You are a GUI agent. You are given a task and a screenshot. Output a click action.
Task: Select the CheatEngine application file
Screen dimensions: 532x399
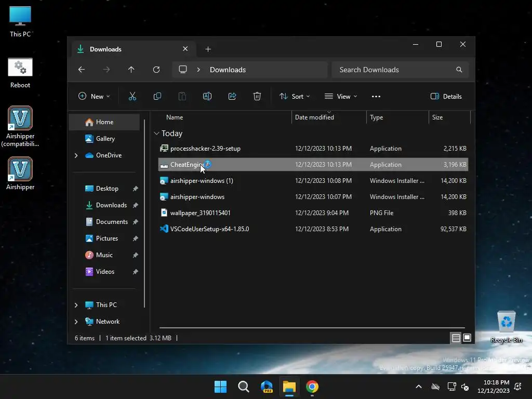313,165
